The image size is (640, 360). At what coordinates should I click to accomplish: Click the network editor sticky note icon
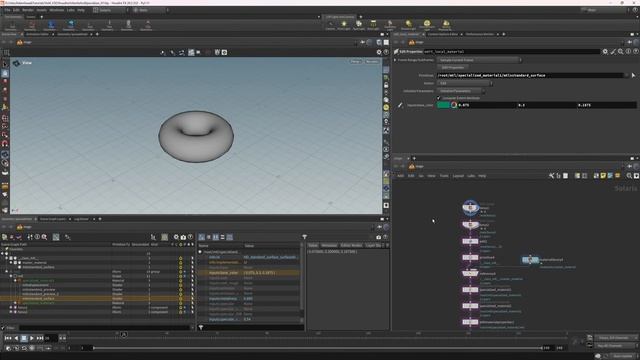(x=603, y=176)
